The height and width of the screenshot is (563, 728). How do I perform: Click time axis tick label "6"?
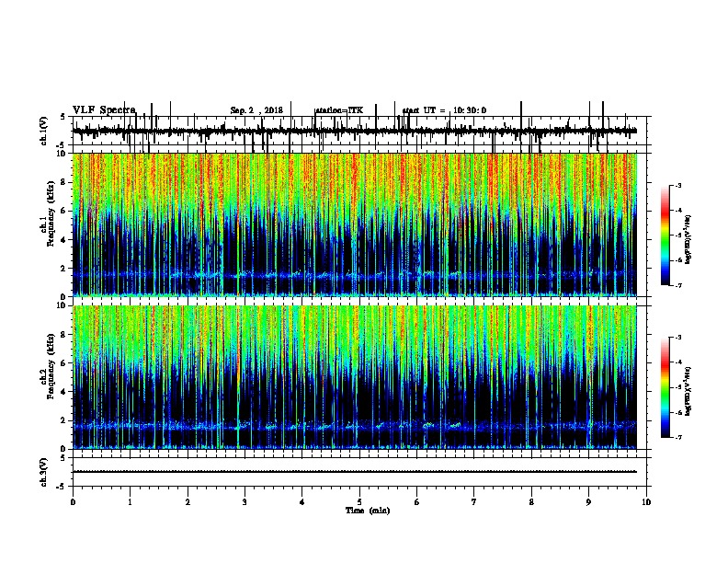click(x=417, y=502)
